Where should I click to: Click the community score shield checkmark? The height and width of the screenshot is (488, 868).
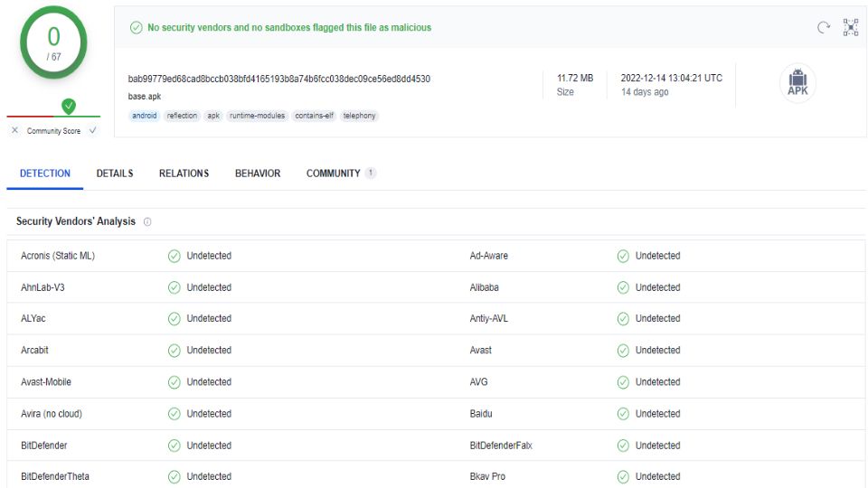[x=69, y=106]
